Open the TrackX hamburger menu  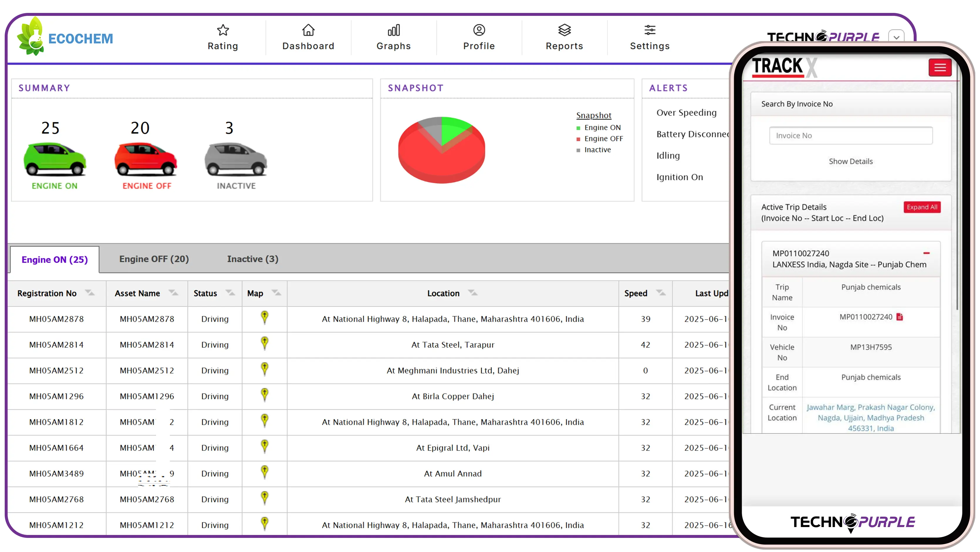[x=940, y=67]
